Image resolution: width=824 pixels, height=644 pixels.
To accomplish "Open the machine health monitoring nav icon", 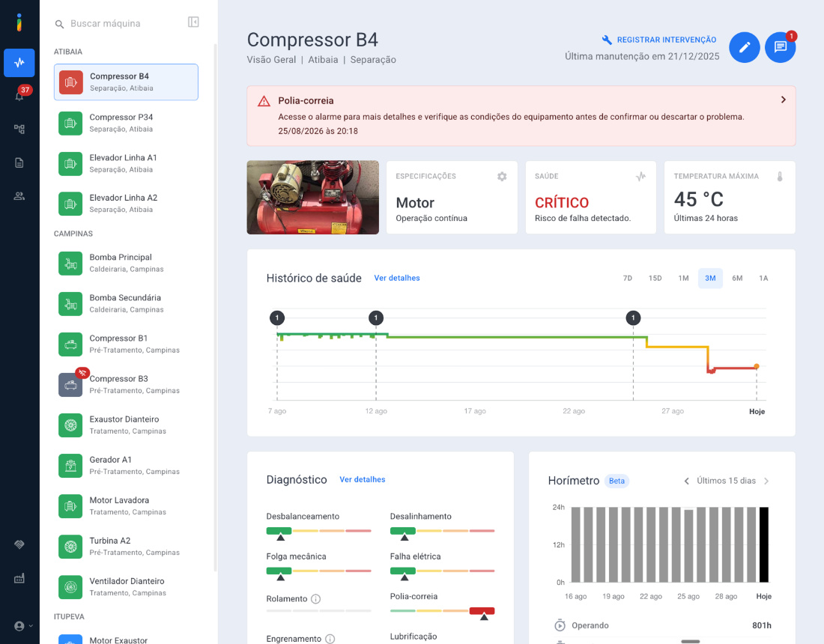I will tap(19, 62).
